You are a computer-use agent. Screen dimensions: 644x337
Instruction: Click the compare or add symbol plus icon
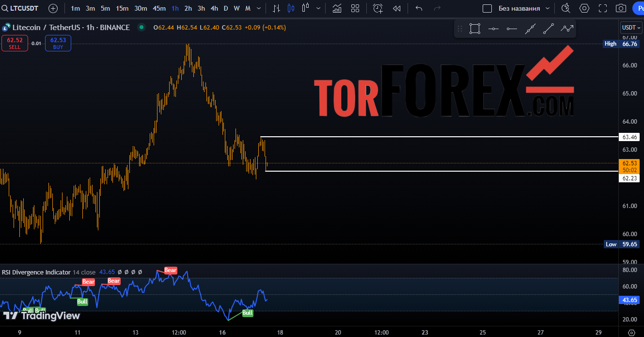(x=53, y=8)
